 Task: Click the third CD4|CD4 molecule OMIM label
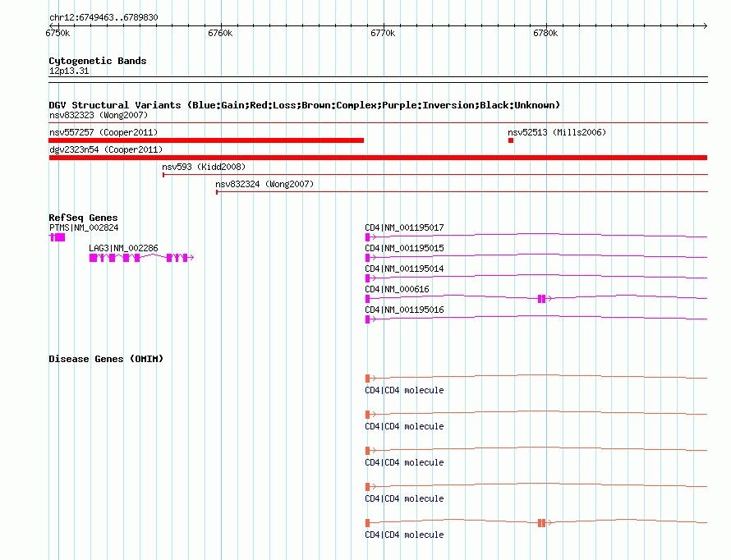(x=404, y=462)
